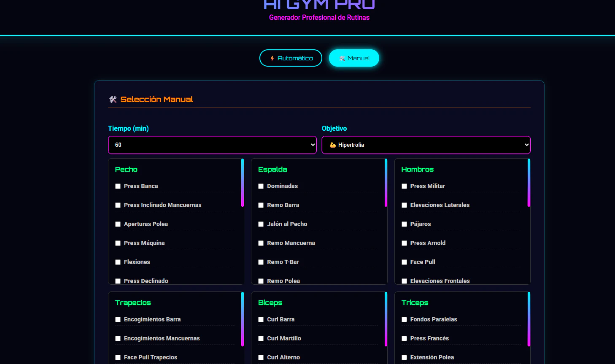The image size is (615, 364).
Task: Click the Objetivo label
Action: click(334, 128)
